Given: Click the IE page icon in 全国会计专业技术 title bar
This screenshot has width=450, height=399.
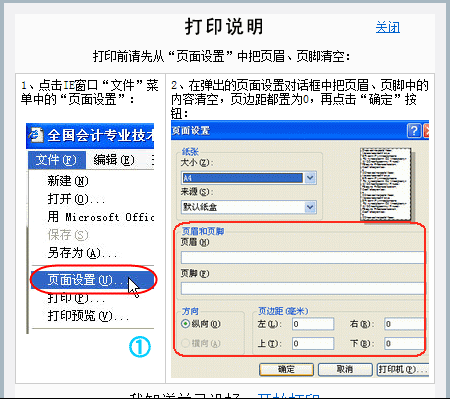Looking at the screenshot, I should click(36, 135).
